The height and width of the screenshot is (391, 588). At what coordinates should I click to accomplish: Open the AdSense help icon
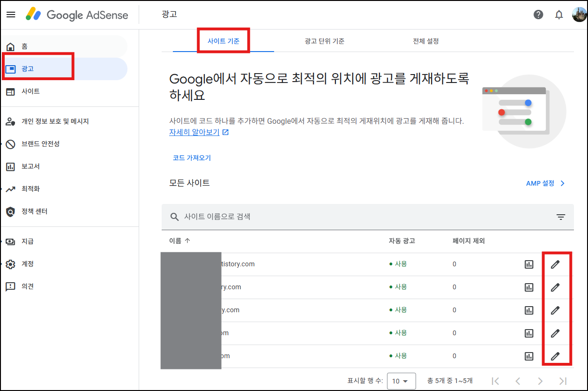point(538,15)
